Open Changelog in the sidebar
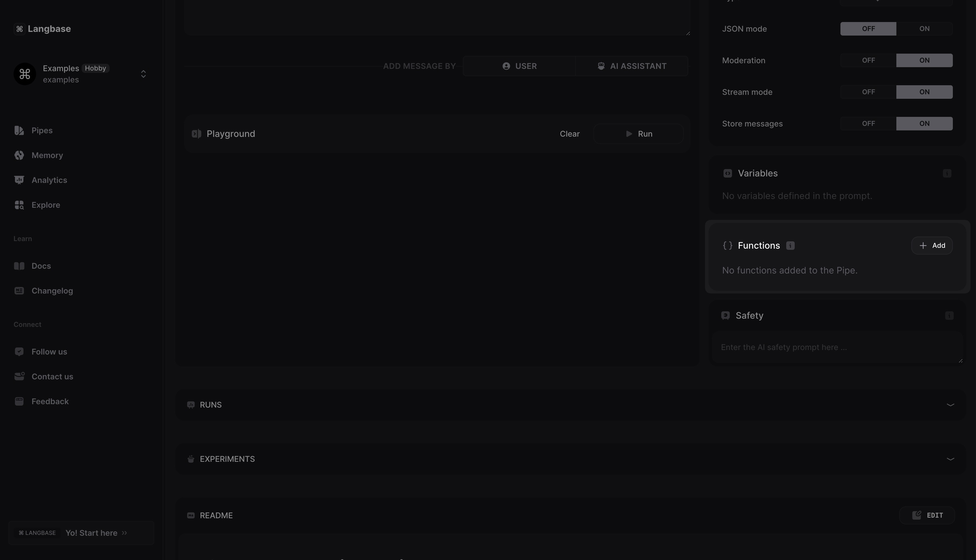This screenshot has width=976, height=560. coord(52,291)
